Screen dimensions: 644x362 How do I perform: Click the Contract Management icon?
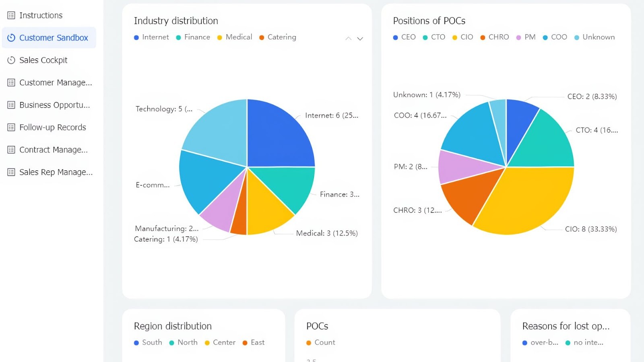(11, 149)
